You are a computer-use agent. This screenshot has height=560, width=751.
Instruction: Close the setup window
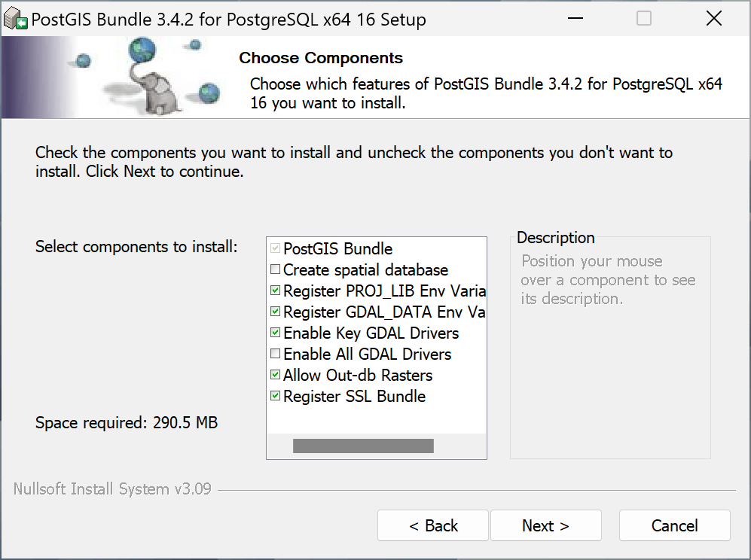point(713,20)
